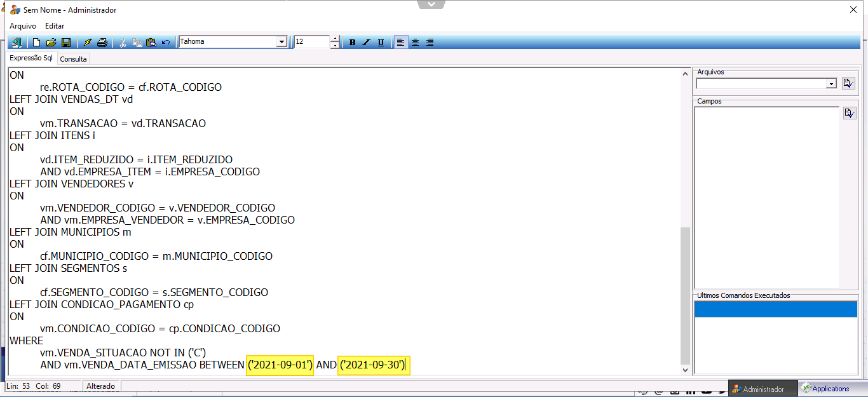This screenshot has width=868, height=397.
Task: Copy selected text with the copy icon
Action: (x=137, y=43)
